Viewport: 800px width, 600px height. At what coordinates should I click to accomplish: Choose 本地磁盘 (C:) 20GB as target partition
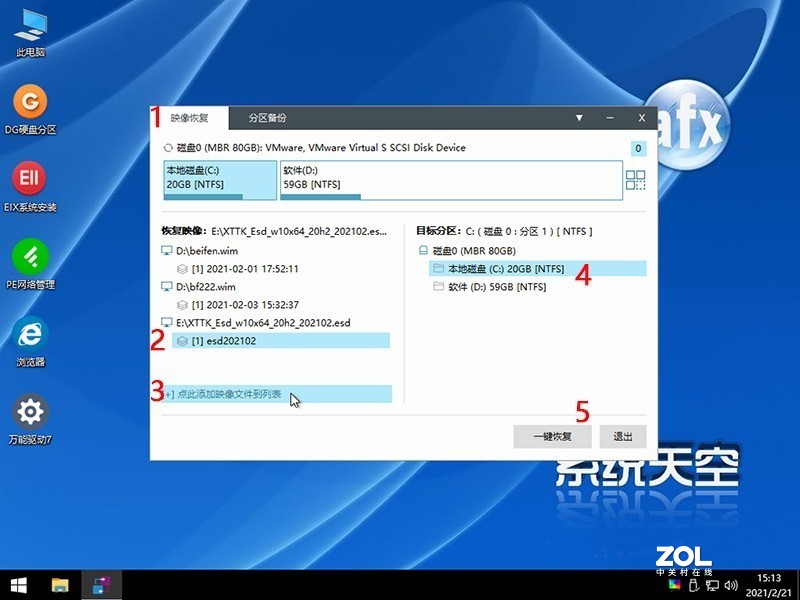pyautogui.click(x=537, y=269)
